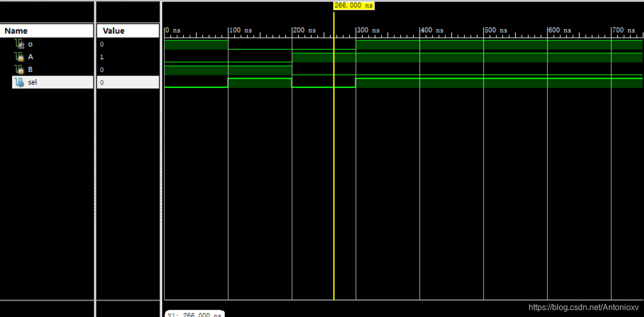
Task: Select the highlighted sel signal row
Action: pyautogui.click(x=51, y=82)
